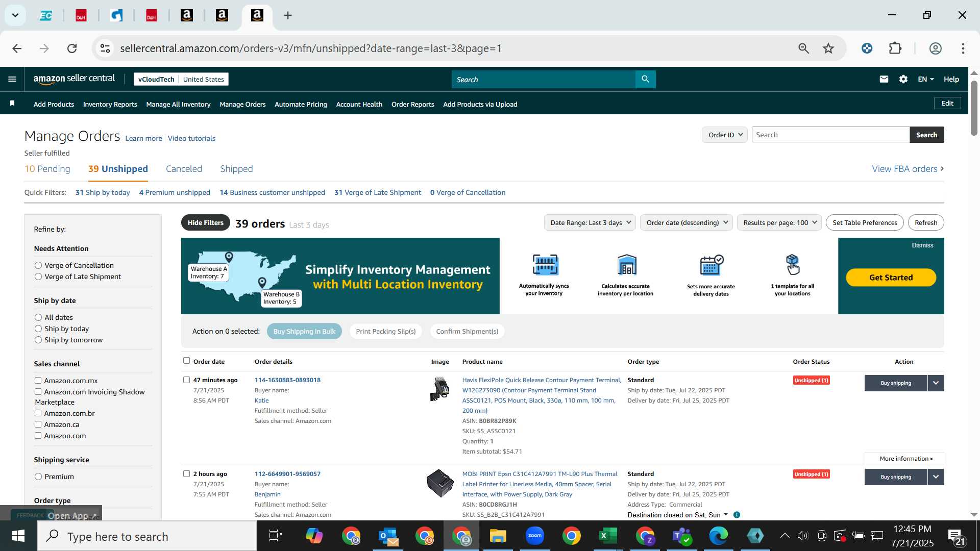Open Microsoft Teams from the taskbar
Viewport: 980px width, 551px height.
pos(681,536)
